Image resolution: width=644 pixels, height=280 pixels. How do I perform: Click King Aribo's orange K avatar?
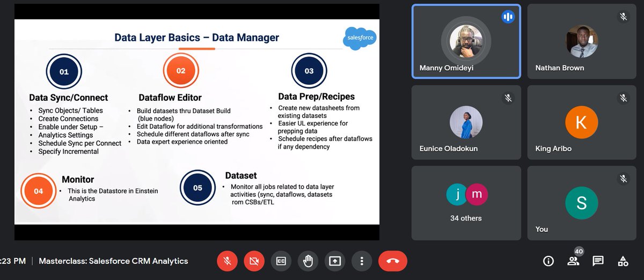(581, 122)
